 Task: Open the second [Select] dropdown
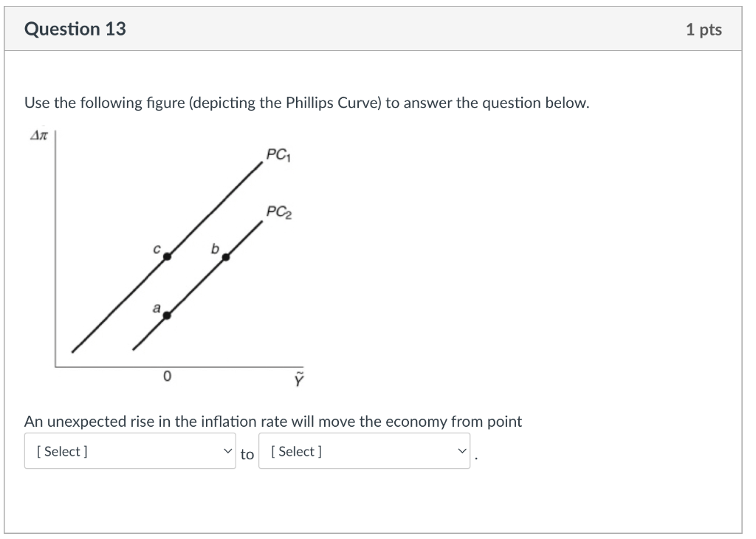363,451
